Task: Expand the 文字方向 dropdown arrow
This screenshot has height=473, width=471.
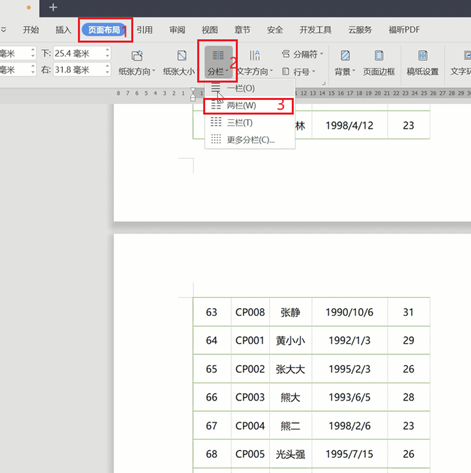Action: (271, 71)
